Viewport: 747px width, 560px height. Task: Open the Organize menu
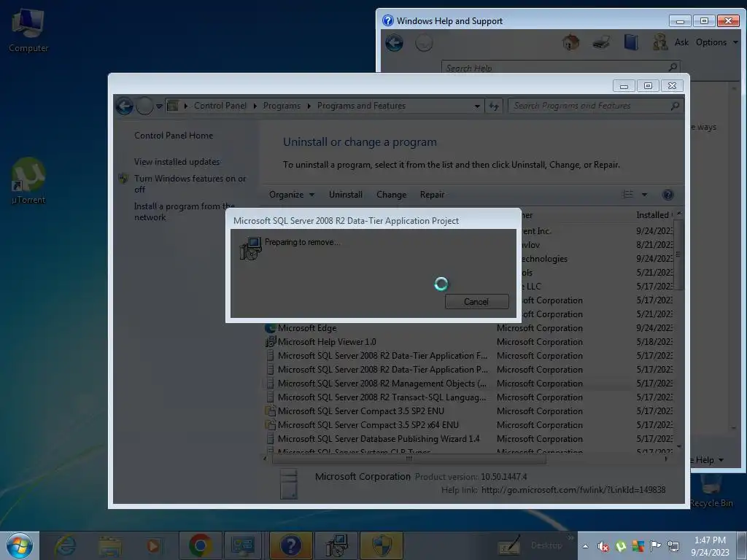[291, 194]
